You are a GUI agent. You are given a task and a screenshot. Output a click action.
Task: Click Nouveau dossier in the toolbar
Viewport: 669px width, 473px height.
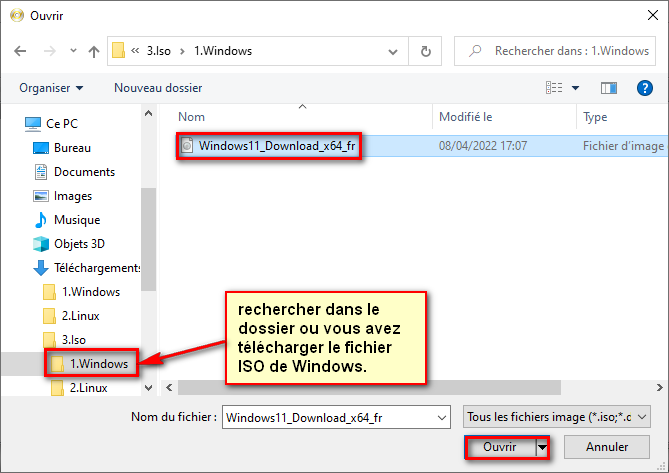(x=158, y=88)
